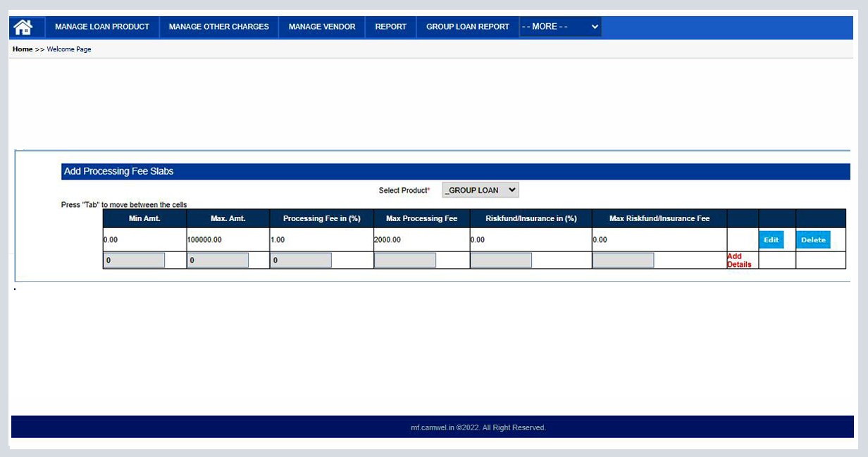Viewport: 868px width, 457px height.
Task: Click the Max Amt. input field
Action: coord(218,259)
